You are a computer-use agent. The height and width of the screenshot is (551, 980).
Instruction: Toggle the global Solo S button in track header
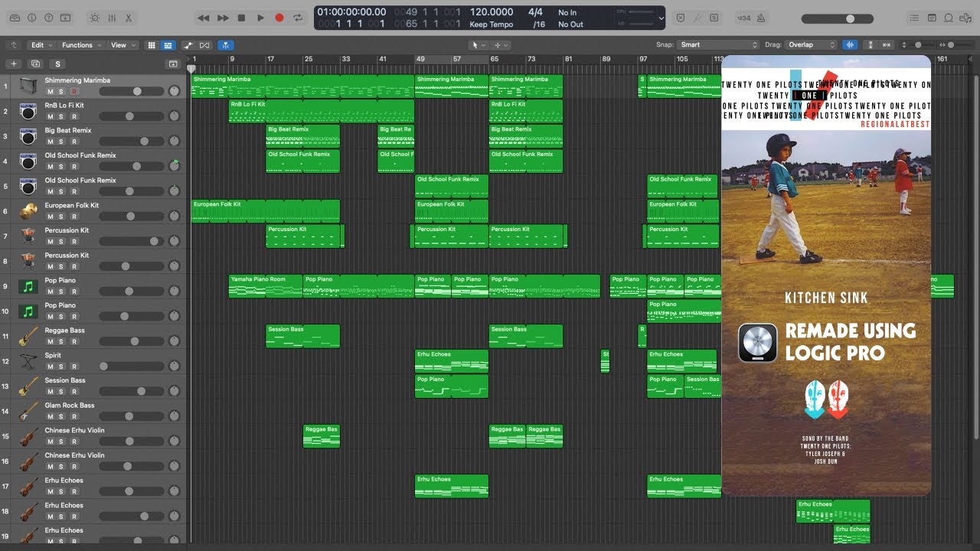[x=58, y=64]
